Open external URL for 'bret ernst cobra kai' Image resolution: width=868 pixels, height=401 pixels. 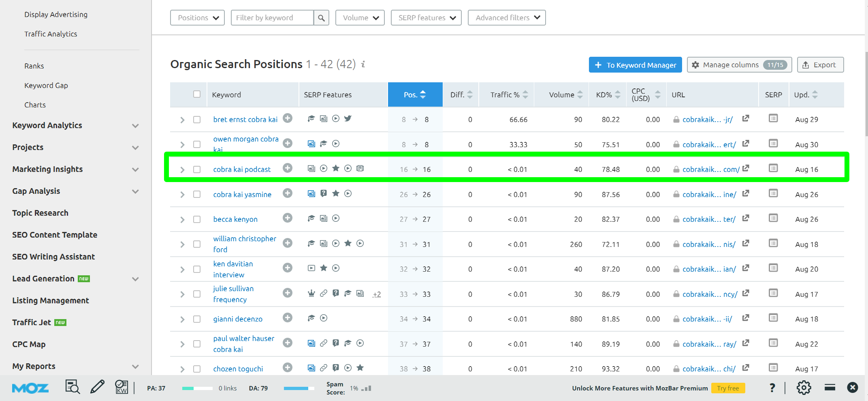click(x=746, y=118)
